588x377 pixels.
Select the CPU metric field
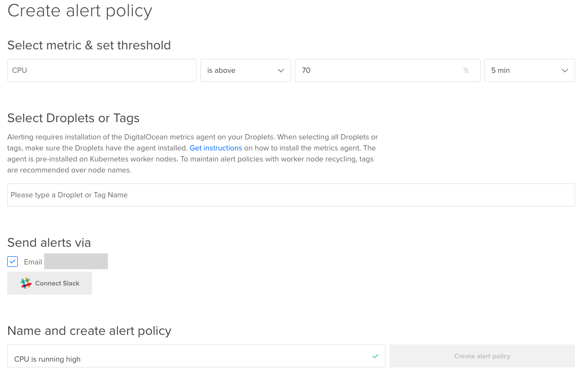pyautogui.click(x=102, y=70)
